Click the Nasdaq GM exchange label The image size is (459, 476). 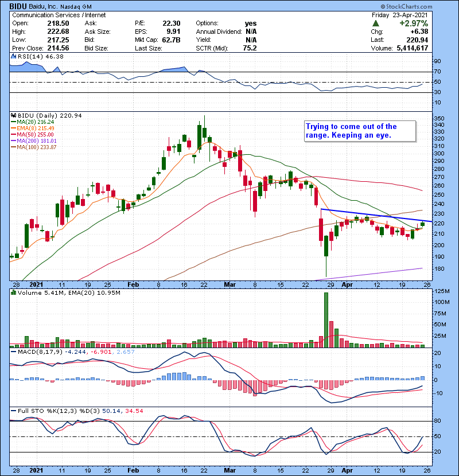pyautogui.click(x=76, y=7)
